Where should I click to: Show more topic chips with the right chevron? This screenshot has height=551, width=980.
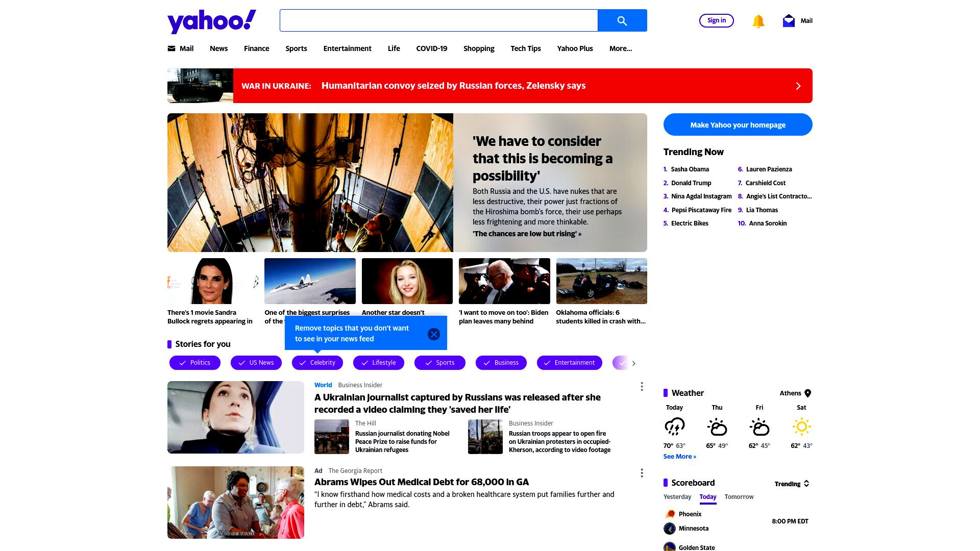(x=633, y=363)
